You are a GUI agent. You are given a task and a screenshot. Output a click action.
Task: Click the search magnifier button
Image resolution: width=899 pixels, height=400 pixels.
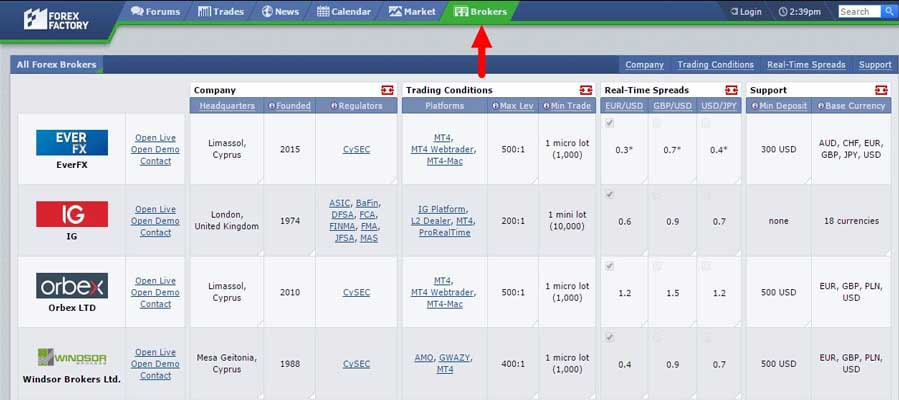888,11
